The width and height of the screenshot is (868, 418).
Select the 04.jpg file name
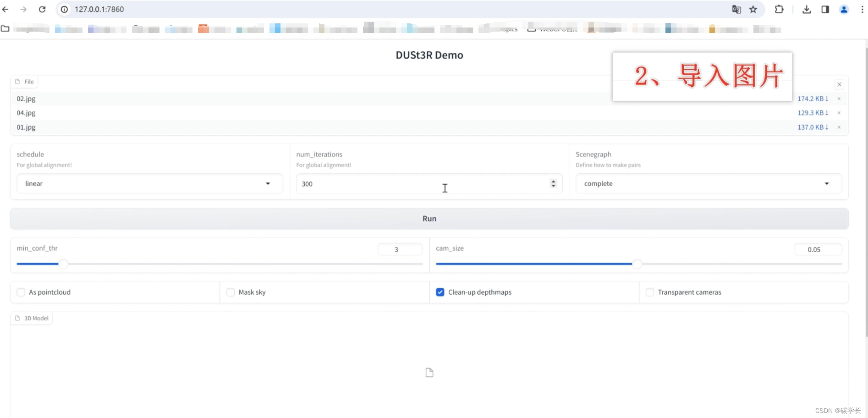coord(26,113)
